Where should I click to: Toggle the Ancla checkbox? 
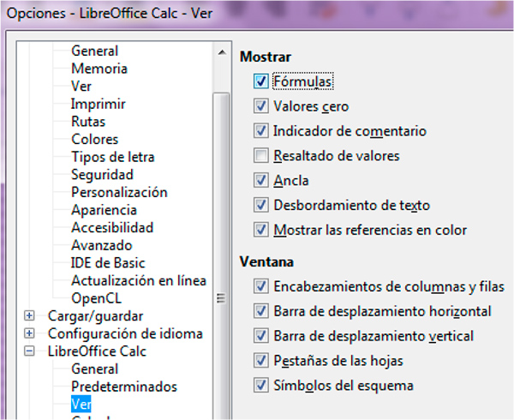261,181
